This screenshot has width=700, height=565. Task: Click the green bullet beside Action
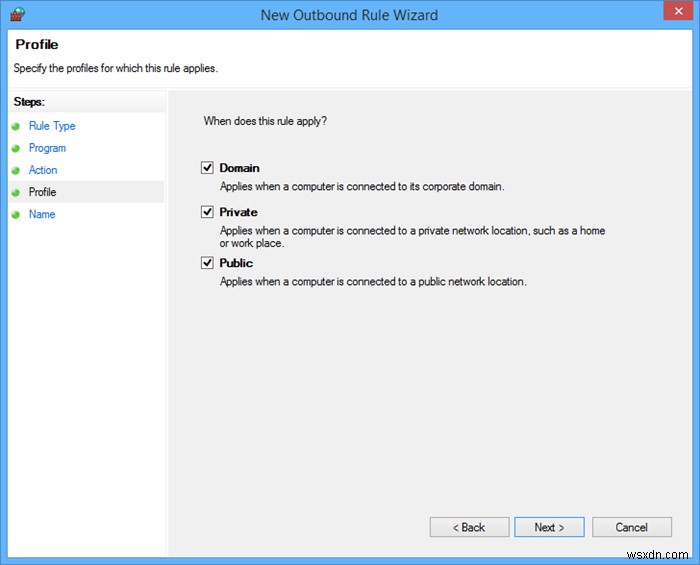[x=16, y=170]
